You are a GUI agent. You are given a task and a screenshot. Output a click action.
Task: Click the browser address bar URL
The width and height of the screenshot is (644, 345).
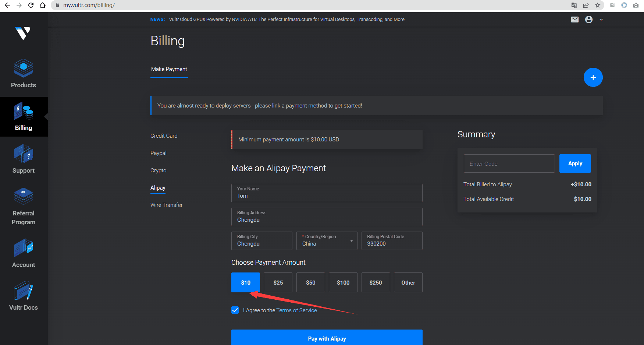pyautogui.click(x=89, y=5)
